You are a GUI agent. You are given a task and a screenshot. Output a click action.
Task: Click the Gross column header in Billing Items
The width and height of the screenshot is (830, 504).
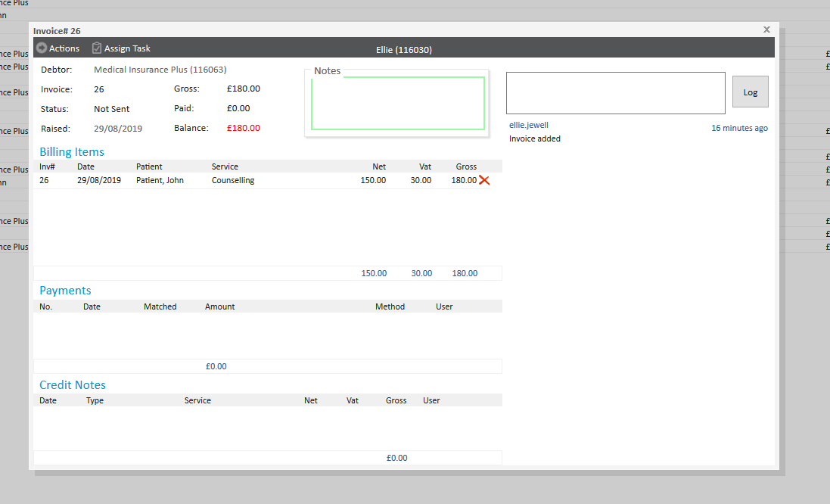pos(466,166)
